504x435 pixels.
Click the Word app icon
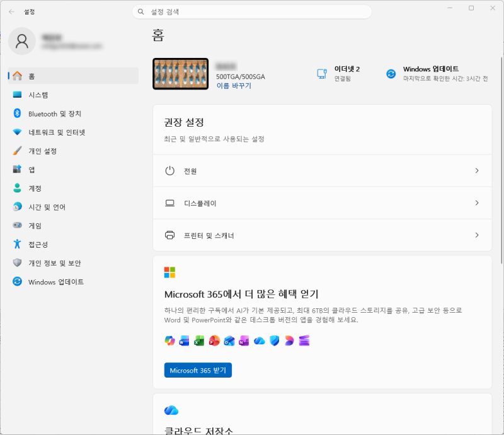click(x=184, y=340)
